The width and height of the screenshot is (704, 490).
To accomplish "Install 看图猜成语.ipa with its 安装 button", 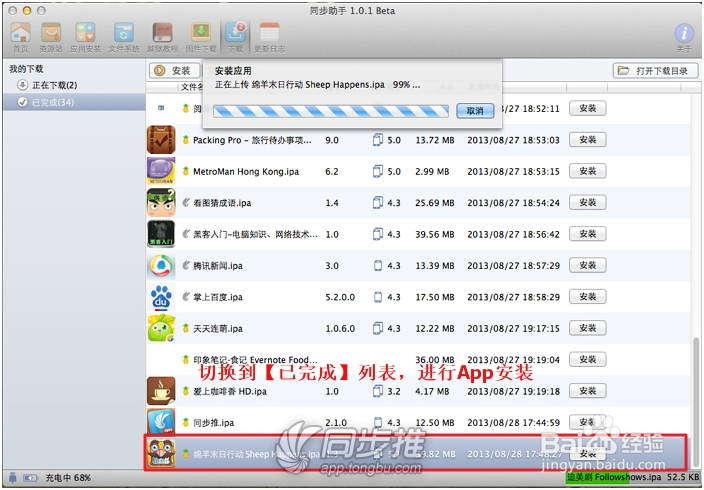I will pyautogui.click(x=588, y=203).
